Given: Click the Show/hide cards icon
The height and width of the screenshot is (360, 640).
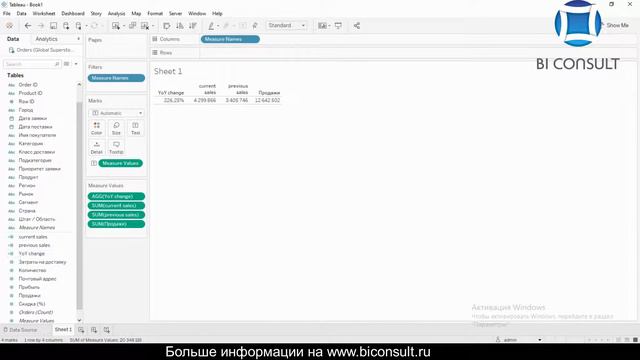Looking at the screenshot, I should 322,26.
